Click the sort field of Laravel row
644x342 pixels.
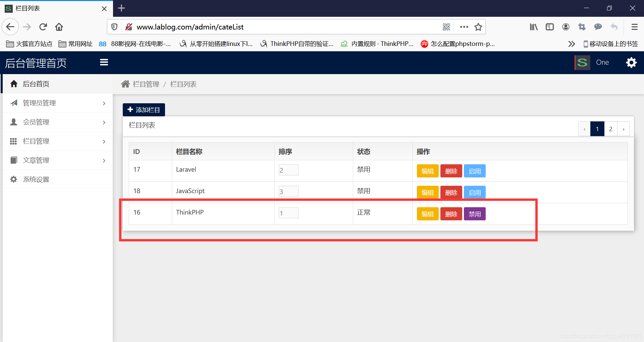pyautogui.click(x=288, y=170)
